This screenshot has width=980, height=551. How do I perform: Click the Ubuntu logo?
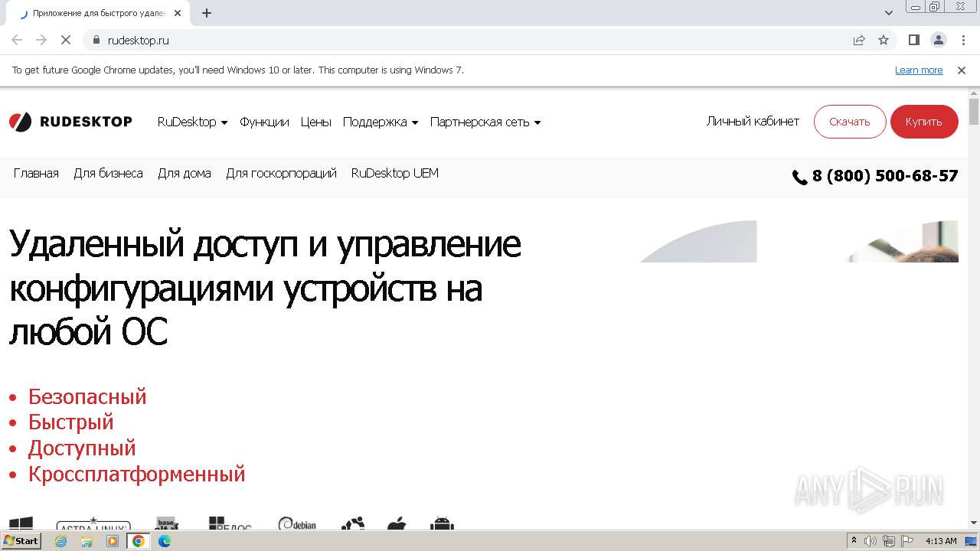click(x=353, y=523)
